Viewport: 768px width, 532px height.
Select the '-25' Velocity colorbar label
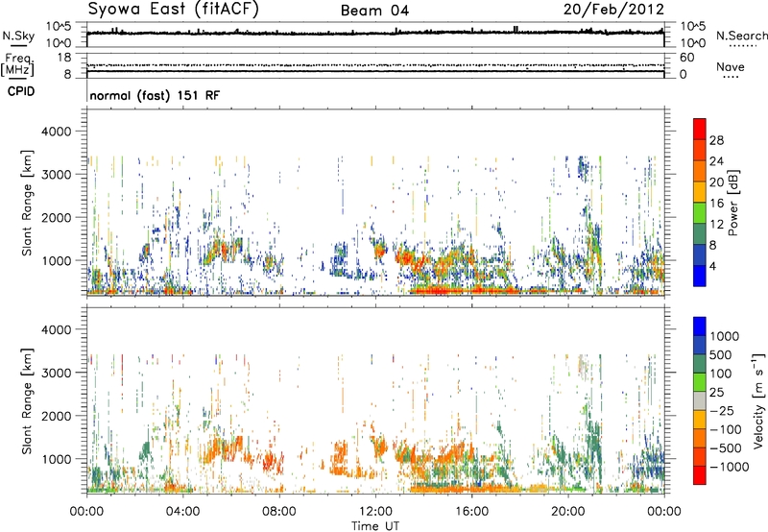coord(722,410)
